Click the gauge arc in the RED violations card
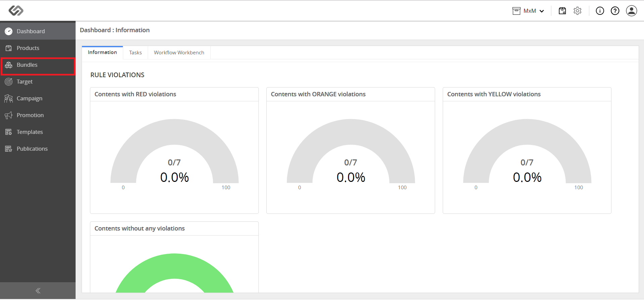Image resolution: width=644 pixels, height=300 pixels. (174, 132)
